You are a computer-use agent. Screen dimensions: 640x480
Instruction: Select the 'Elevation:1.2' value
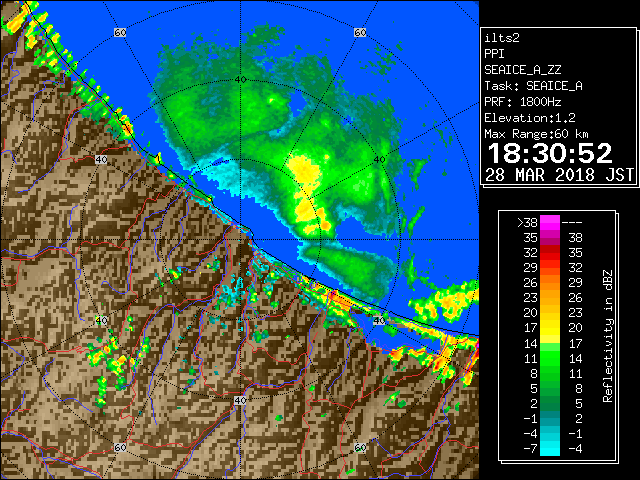(x=530, y=118)
